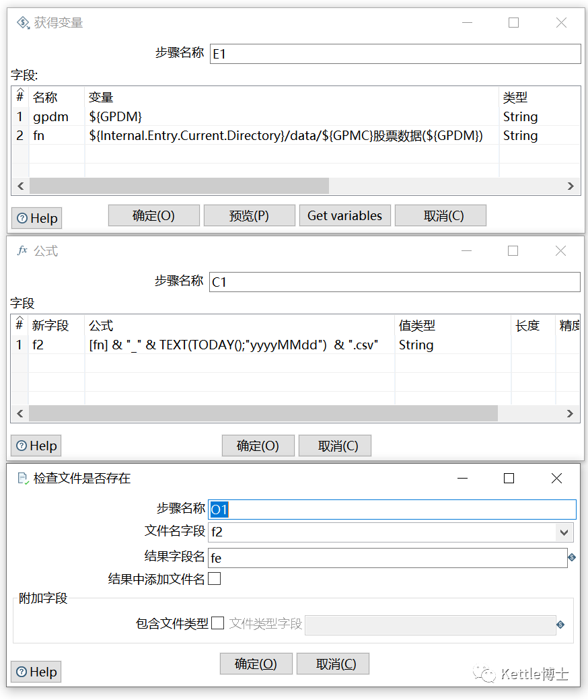Click the fx formula window title icon
This screenshot has height=700, width=588.
(22, 250)
